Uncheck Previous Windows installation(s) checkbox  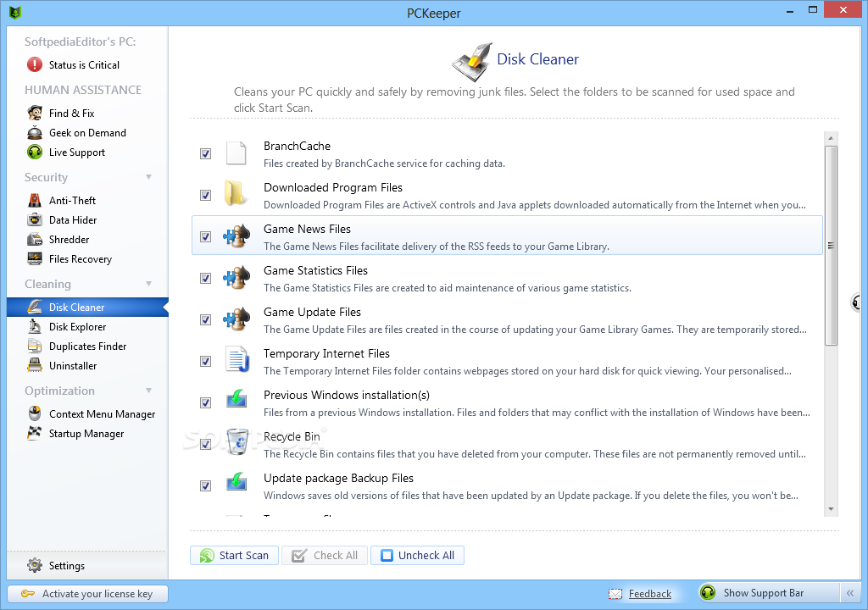(x=205, y=403)
